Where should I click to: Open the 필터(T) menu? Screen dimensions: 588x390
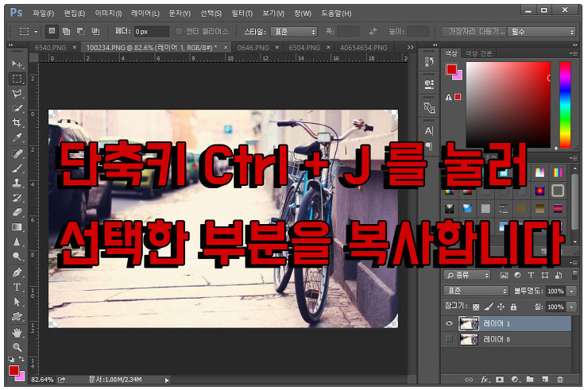pyautogui.click(x=242, y=14)
